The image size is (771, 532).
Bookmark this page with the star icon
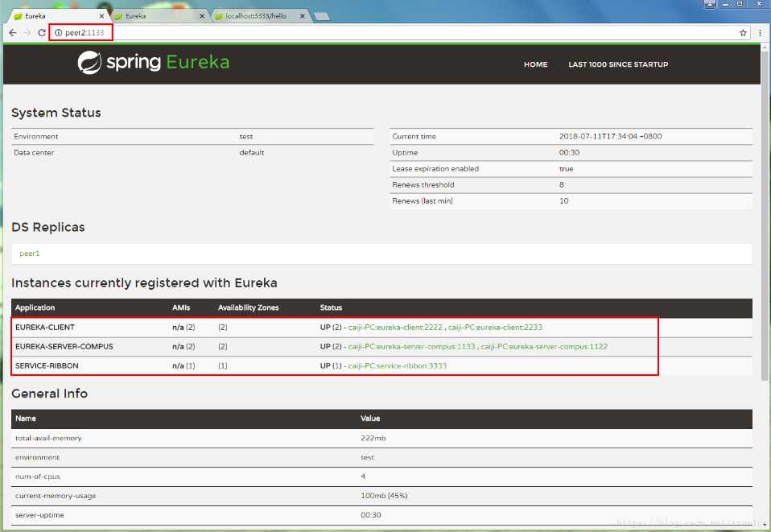coord(743,33)
